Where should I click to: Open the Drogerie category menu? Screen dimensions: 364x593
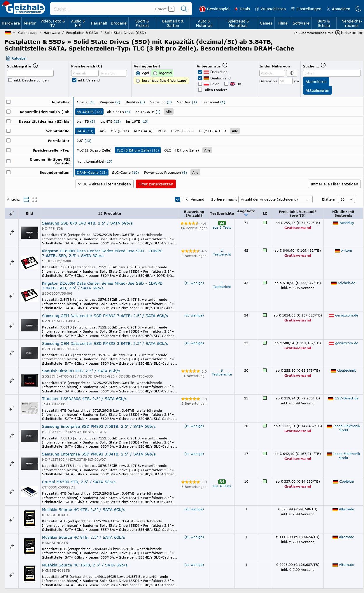click(x=119, y=23)
